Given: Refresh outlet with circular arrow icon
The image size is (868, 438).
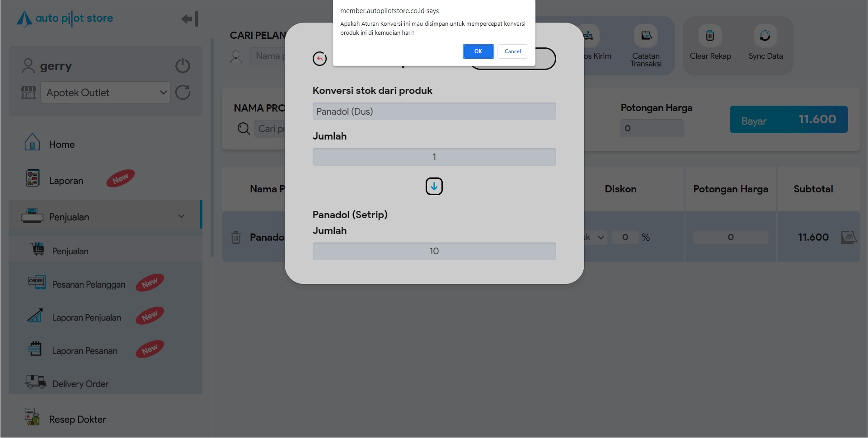Looking at the screenshot, I should (x=183, y=93).
